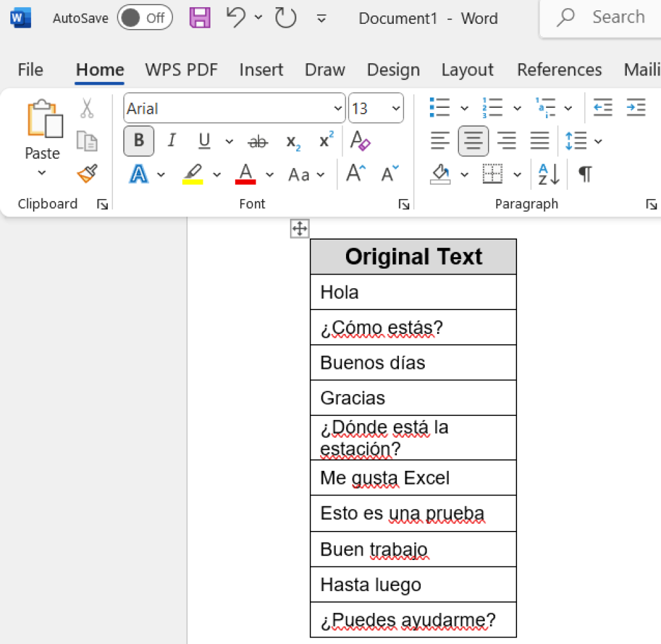Click the Subscript icon
This screenshot has height=644, width=661.
292,141
